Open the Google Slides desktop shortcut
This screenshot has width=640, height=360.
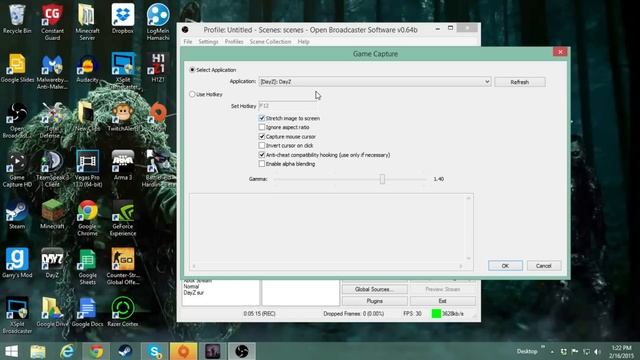coord(17,68)
